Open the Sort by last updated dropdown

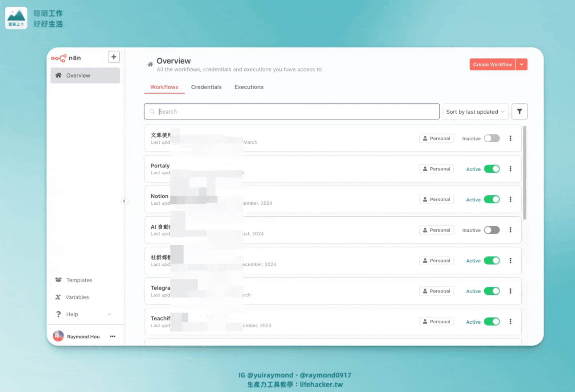click(x=475, y=112)
